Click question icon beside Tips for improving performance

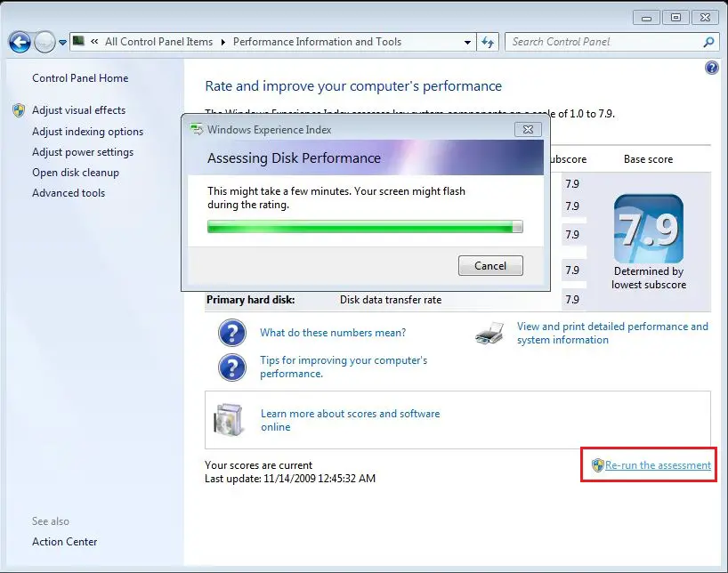point(231,367)
